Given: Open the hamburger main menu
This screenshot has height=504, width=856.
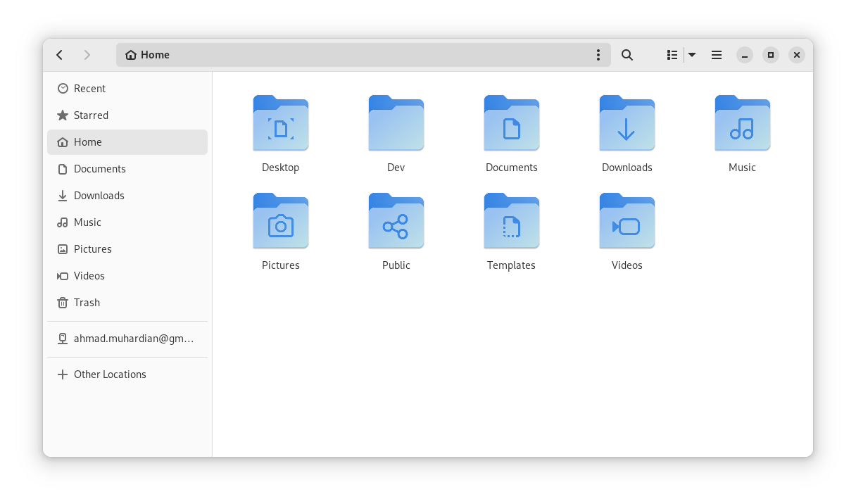Looking at the screenshot, I should (717, 54).
